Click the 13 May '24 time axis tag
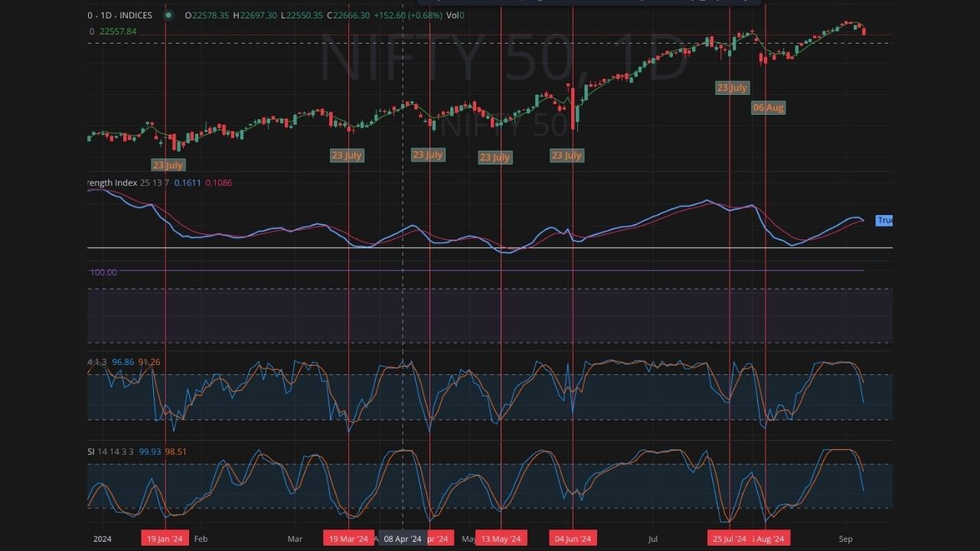 [501, 539]
